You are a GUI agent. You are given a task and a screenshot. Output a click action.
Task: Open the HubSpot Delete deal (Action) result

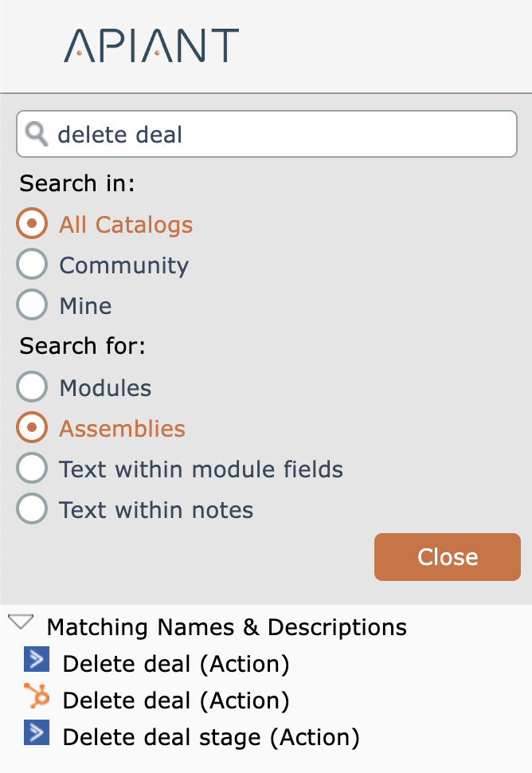point(175,700)
